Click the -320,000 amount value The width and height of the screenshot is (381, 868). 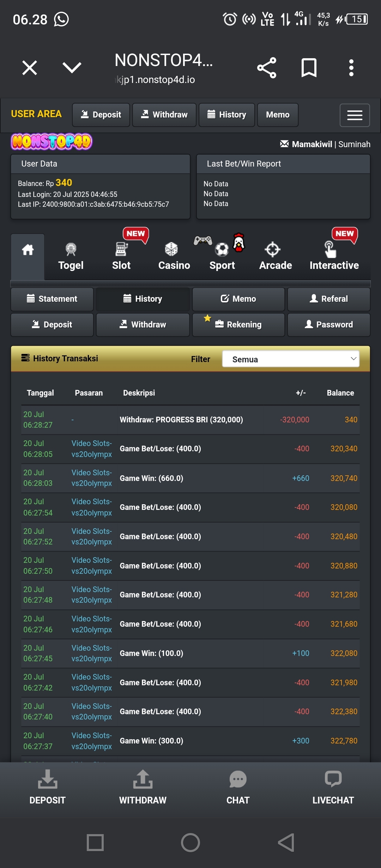click(295, 420)
